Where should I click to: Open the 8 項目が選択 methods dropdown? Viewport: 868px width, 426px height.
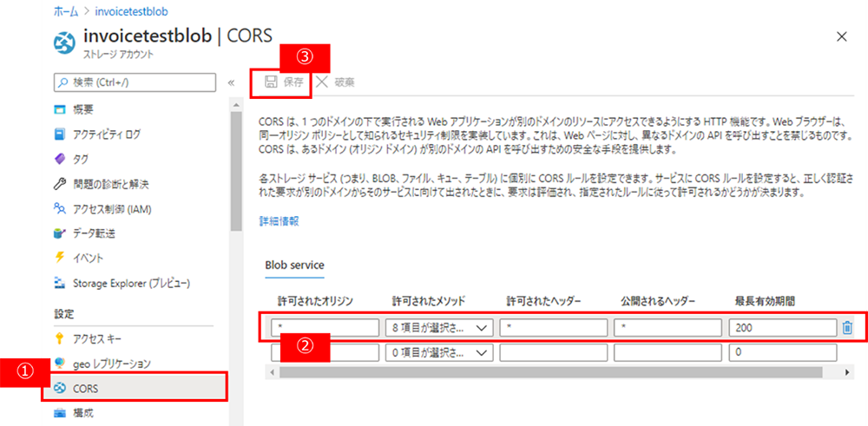[x=439, y=328]
